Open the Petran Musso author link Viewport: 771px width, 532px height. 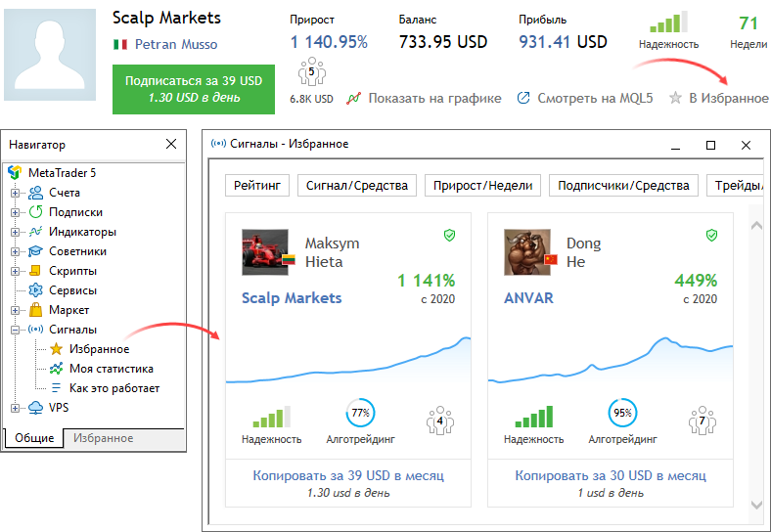(176, 44)
